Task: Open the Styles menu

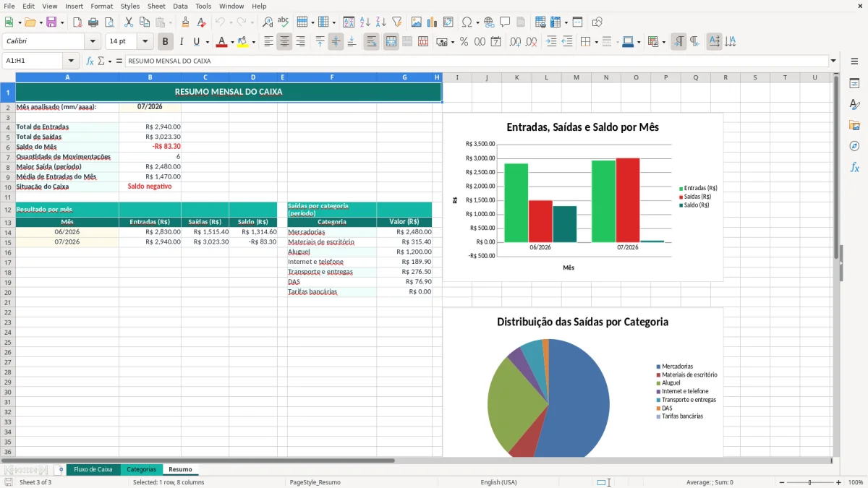Action: [130, 6]
